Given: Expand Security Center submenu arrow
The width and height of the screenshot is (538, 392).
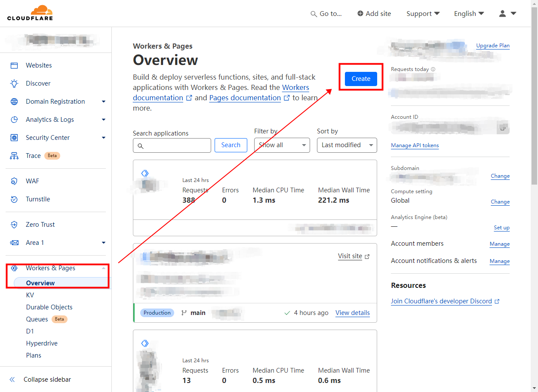Looking at the screenshot, I should [103, 138].
